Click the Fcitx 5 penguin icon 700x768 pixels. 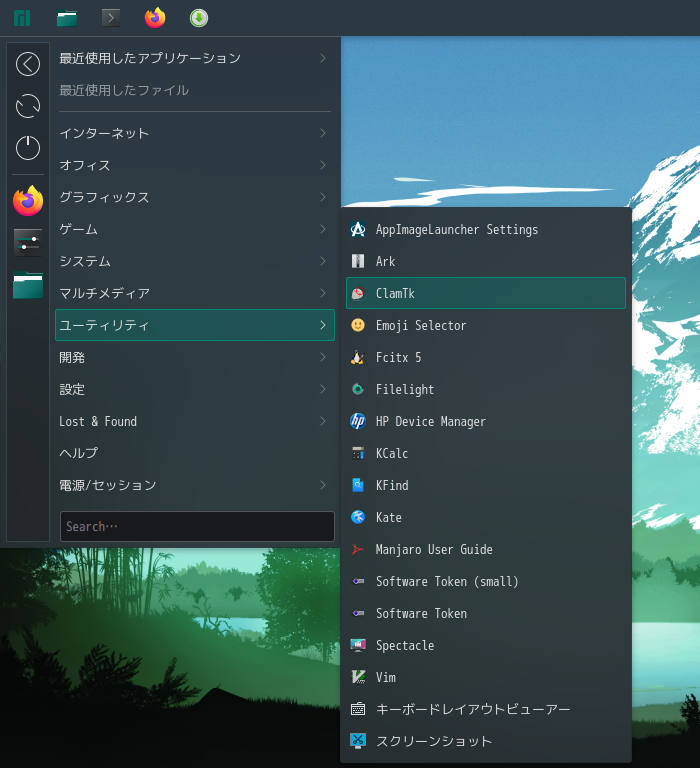[x=358, y=357]
